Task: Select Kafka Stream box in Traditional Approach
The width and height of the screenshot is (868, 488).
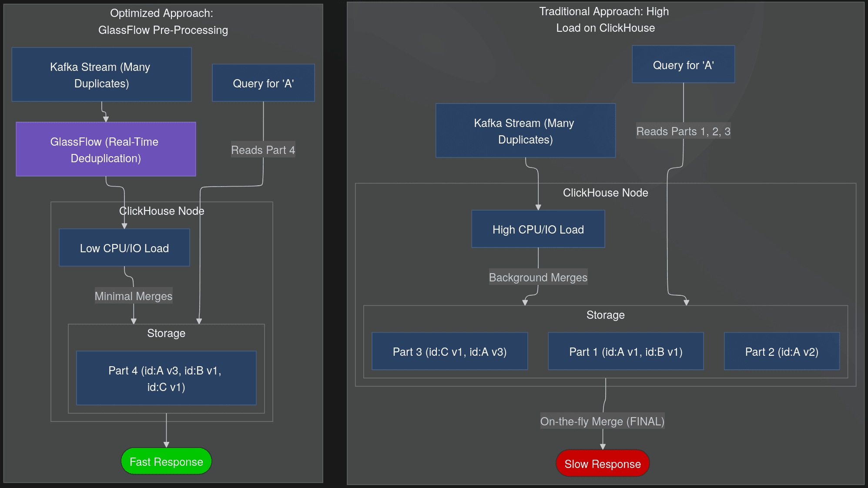Action: [x=525, y=131]
